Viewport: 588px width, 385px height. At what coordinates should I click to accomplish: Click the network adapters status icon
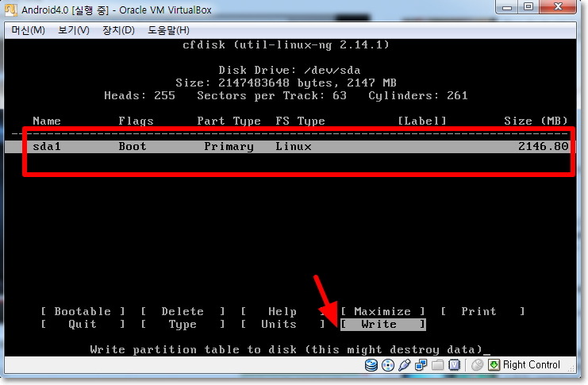[x=421, y=365]
